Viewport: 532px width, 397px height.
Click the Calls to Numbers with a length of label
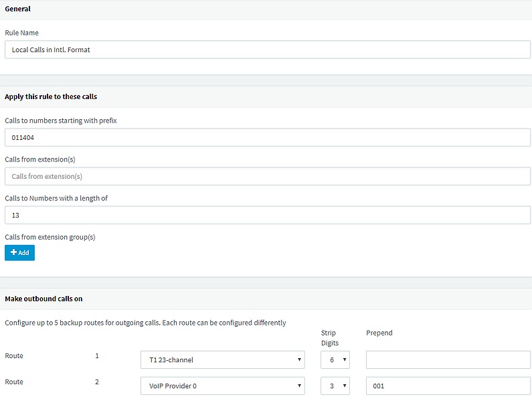pos(56,198)
